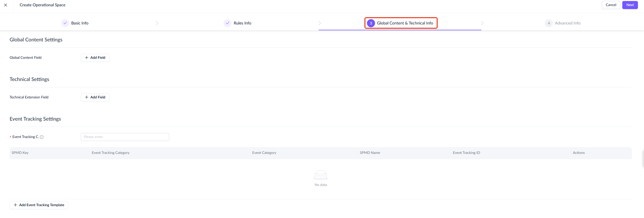
Task: Click the Rules Info checkmark icon
Action: (x=228, y=23)
